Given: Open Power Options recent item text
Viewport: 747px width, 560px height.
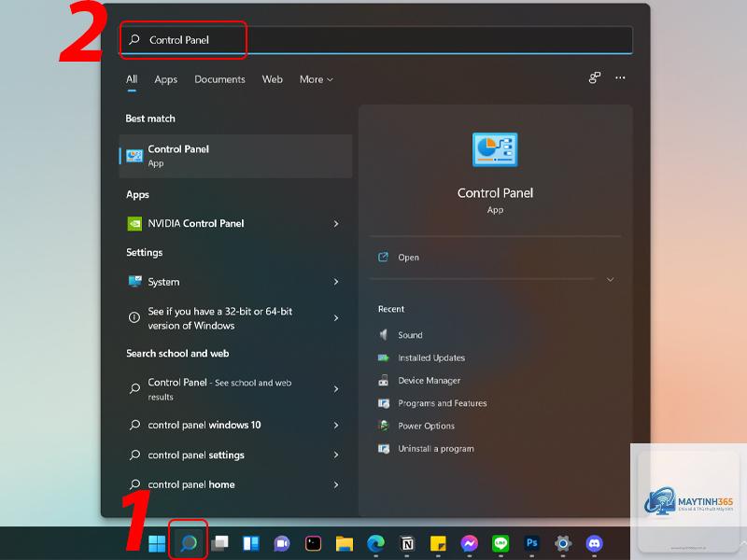Looking at the screenshot, I should tap(426, 426).
